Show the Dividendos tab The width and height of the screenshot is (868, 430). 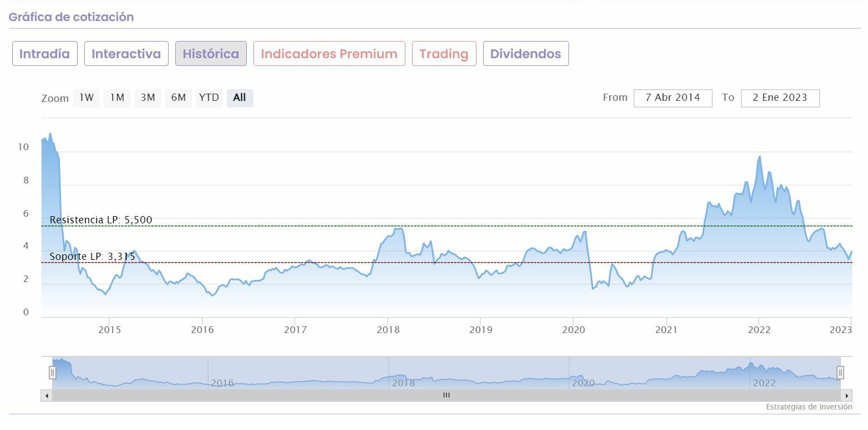coord(525,54)
